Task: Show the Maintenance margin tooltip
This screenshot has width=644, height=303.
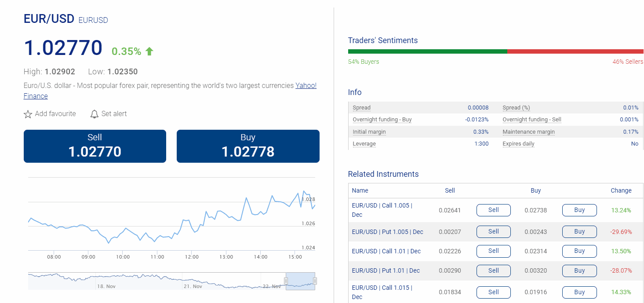Action: pos(528,131)
